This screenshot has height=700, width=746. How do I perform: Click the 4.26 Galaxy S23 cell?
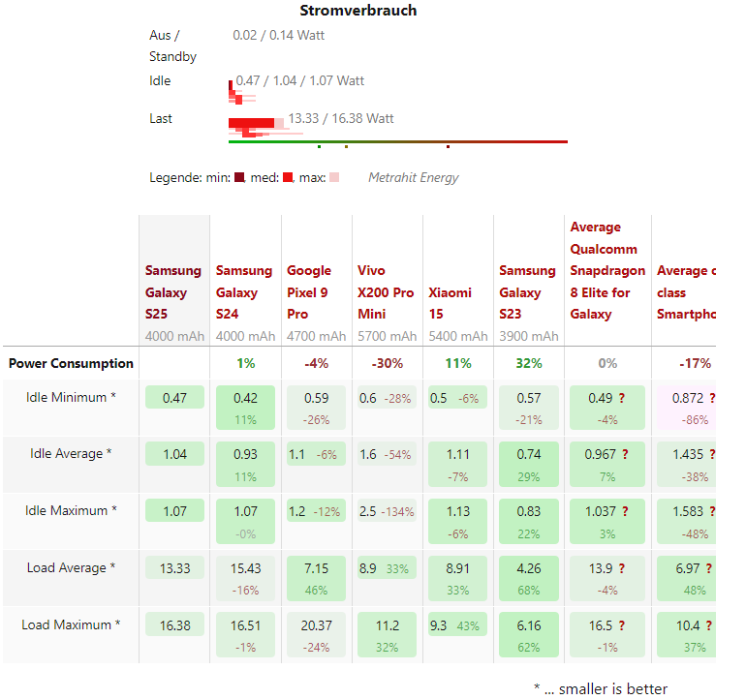point(529,578)
